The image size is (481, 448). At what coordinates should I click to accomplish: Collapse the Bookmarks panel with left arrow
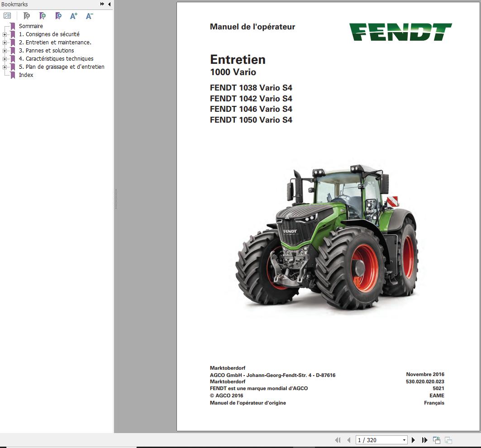[x=110, y=4]
